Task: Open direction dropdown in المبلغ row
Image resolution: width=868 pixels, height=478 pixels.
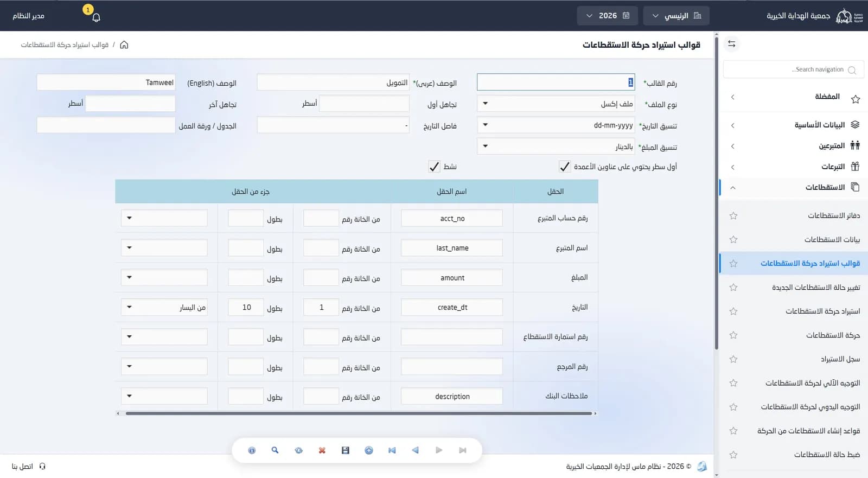Action: (x=164, y=277)
